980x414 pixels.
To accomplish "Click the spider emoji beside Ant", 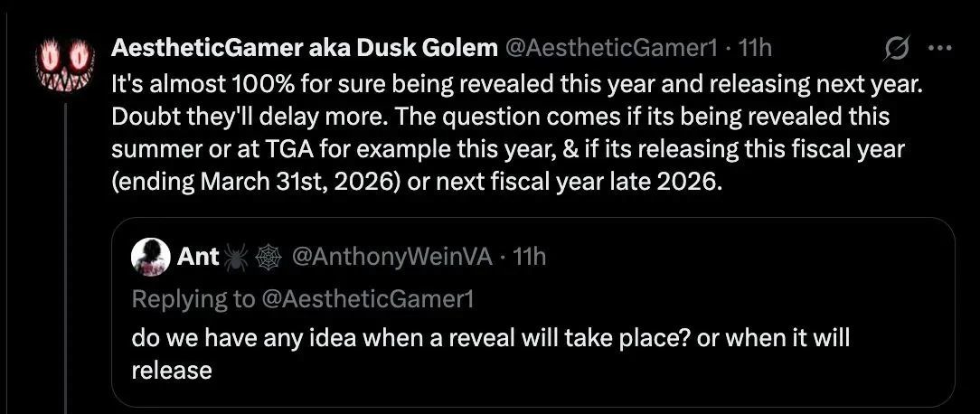I will click(238, 258).
